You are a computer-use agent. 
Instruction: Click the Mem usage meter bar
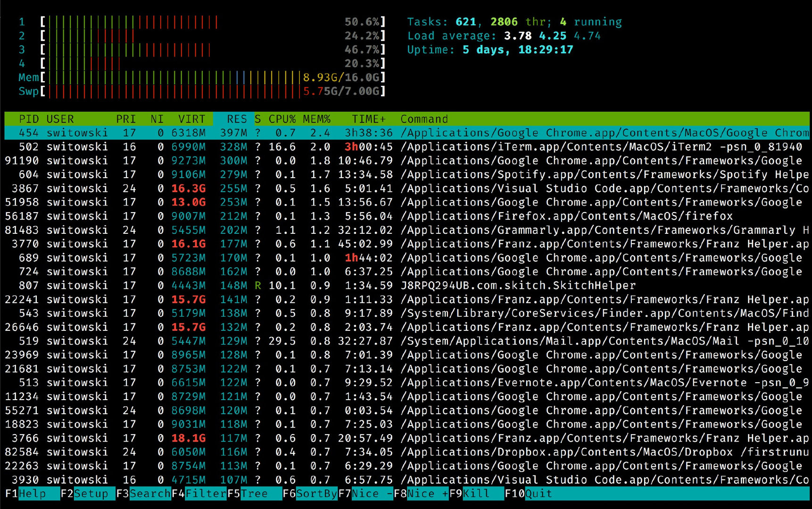tap(174, 77)
